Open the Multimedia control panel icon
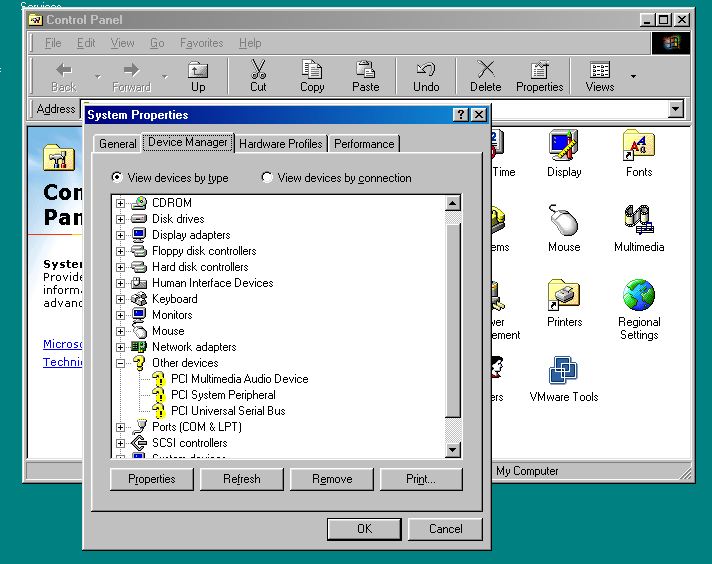The width and height of the screenshot is (712, 564). [638, 220]
